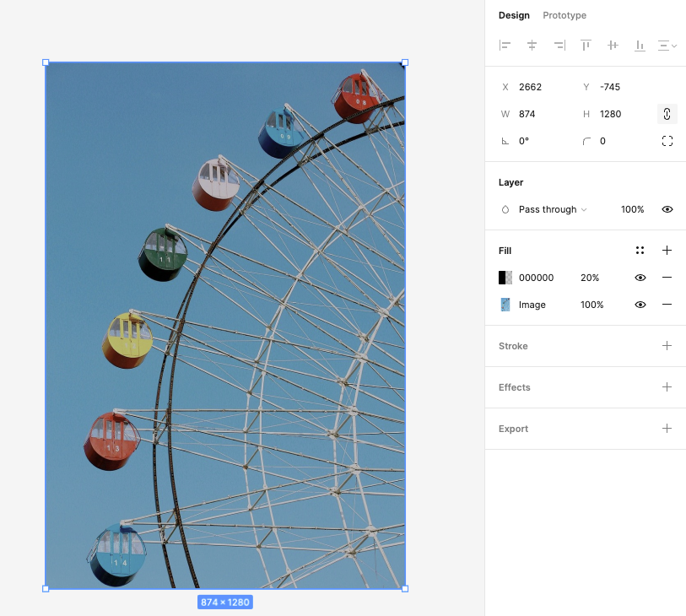Image resolution: width=686 pixels, height=616 pixels.
Task: Add a new fill
Action: (x=667, y=251)
